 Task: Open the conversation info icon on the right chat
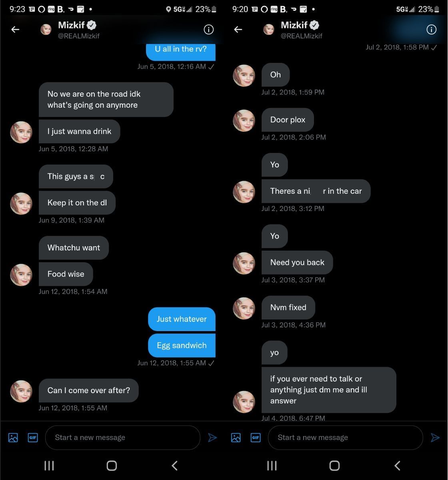pyautogui.click(x=431, y=30)
